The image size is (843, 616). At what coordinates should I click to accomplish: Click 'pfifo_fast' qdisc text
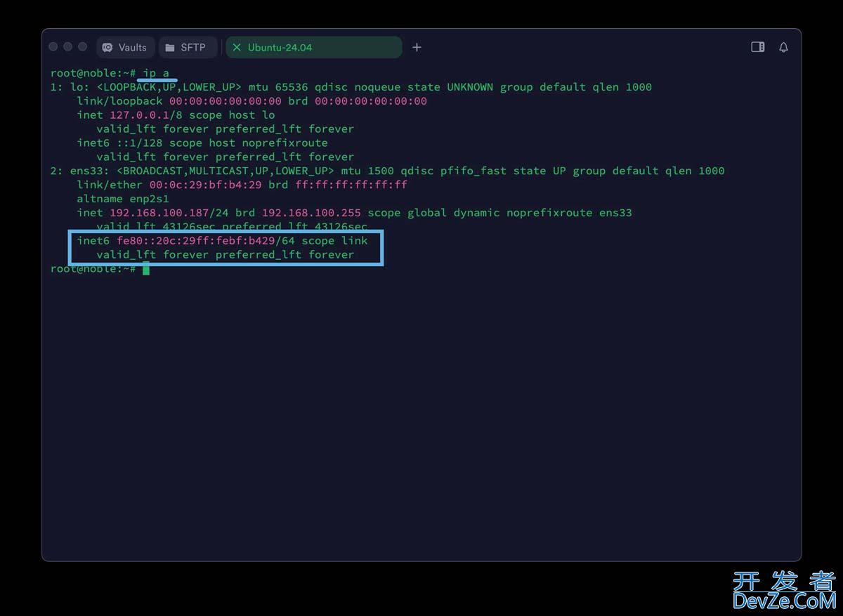pos(473,171)
